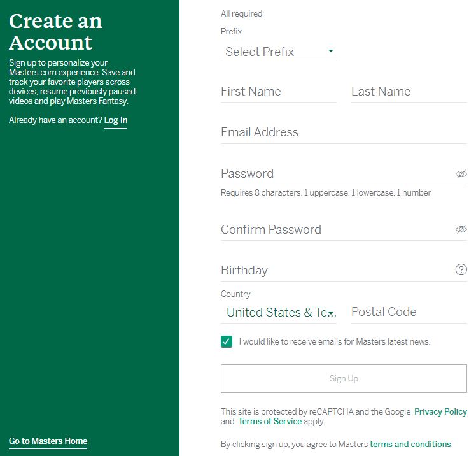
Task: Toggle visibility eye icon in Confirm Password field
Action: pos(461,229)
